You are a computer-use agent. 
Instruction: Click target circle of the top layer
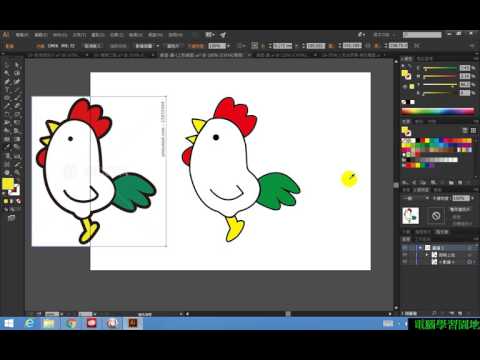(469, 248)
